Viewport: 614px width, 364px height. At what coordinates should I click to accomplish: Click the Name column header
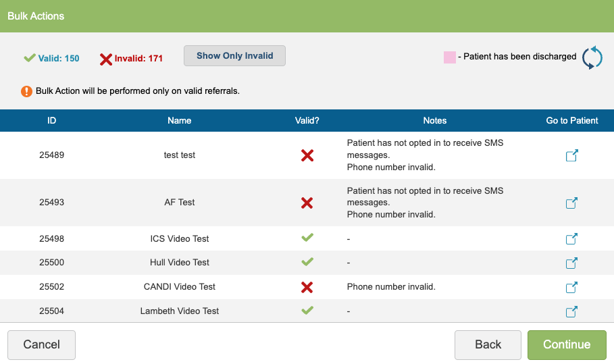click(x=179, y=121)
